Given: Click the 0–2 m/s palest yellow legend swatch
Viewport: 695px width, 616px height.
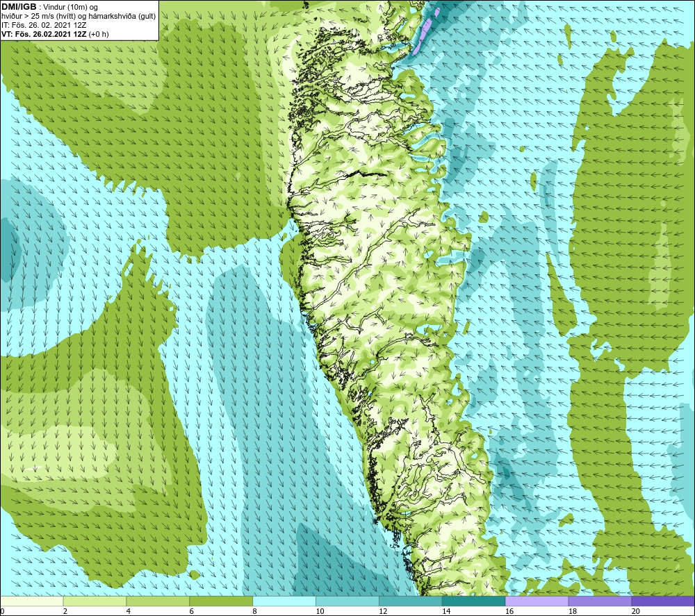Looking at the screenshot, I should coord(32,601).
